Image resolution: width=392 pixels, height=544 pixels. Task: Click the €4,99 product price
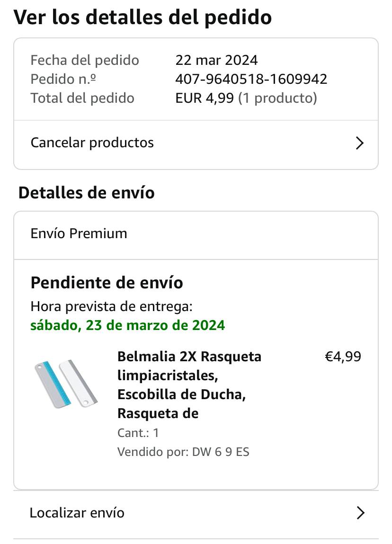coord(343,356)
